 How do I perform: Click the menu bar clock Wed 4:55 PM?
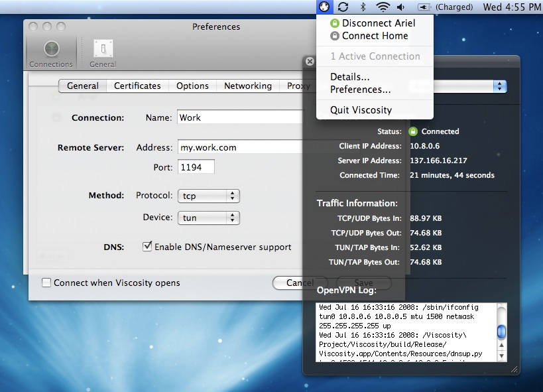click(x=513, y=7)
